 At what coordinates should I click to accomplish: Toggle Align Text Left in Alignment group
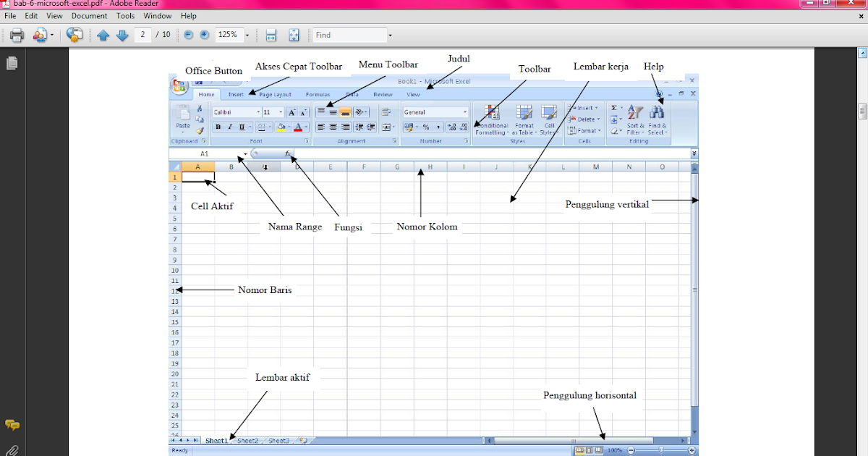pyautogui.click(x=320, y=127)
